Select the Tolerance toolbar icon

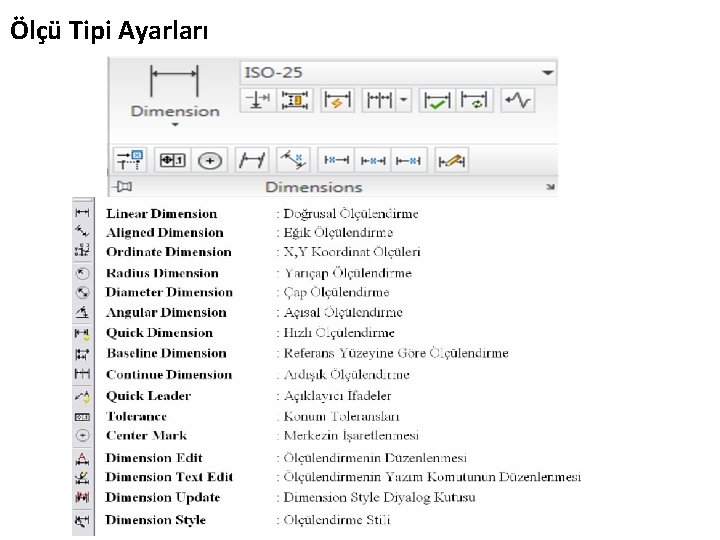coord(82,417)
